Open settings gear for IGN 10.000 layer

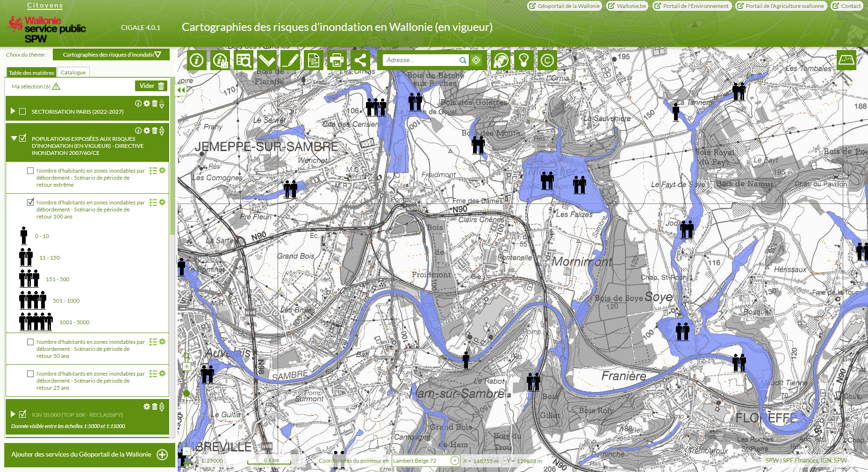tap(147, 407)
